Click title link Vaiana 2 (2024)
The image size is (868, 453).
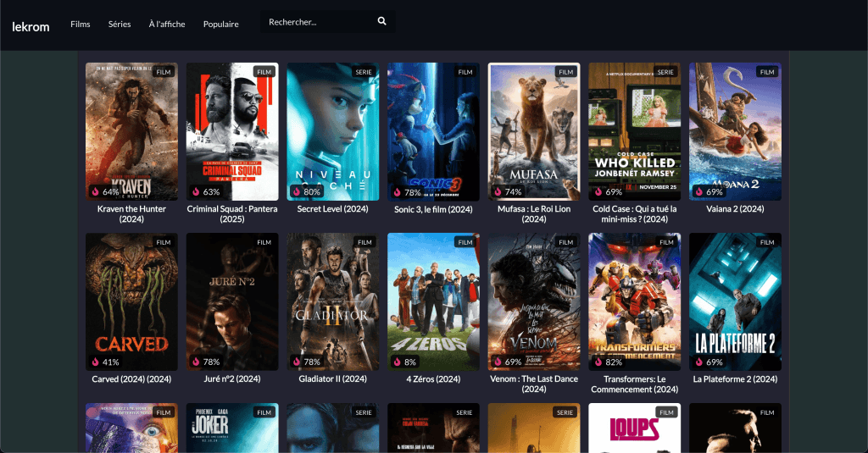735,209
